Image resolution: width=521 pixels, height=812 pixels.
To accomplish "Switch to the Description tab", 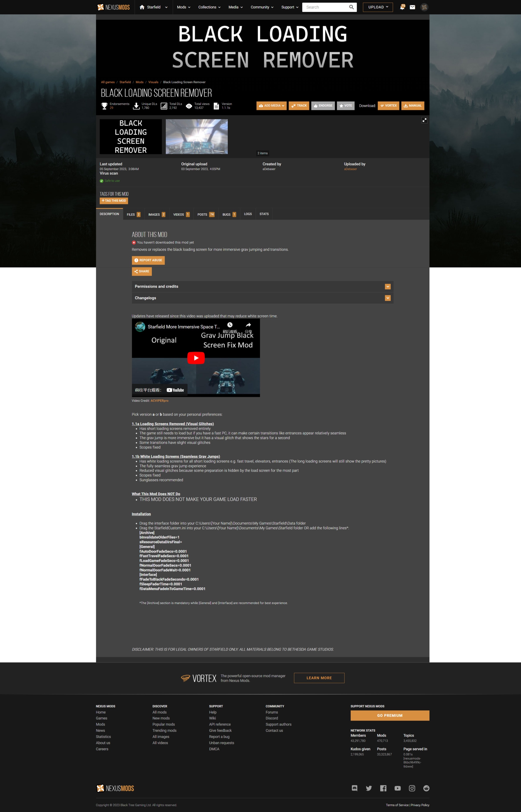I will click(x=109, y=214).
